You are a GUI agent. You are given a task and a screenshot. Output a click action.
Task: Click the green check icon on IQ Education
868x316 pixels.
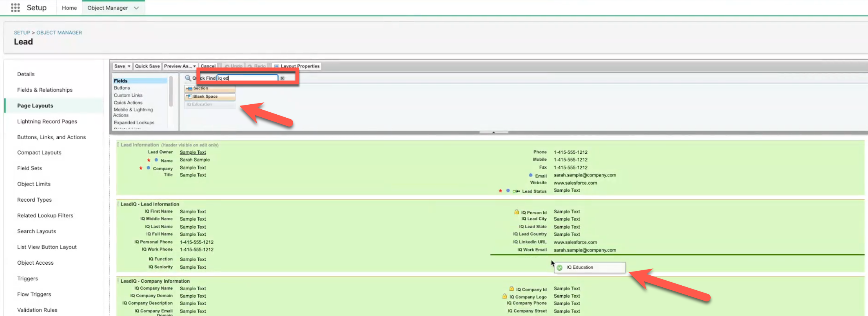point(560,268)
